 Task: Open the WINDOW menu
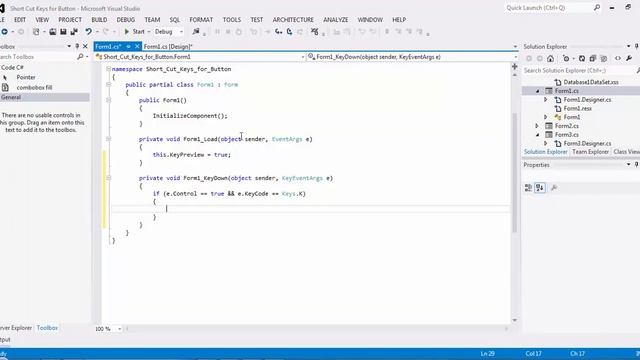[x=370, y=20]
